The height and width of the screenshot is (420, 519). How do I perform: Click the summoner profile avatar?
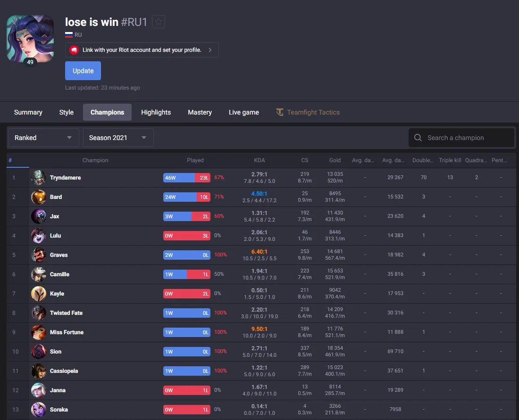pyautogui.click(x=30, y=38)
